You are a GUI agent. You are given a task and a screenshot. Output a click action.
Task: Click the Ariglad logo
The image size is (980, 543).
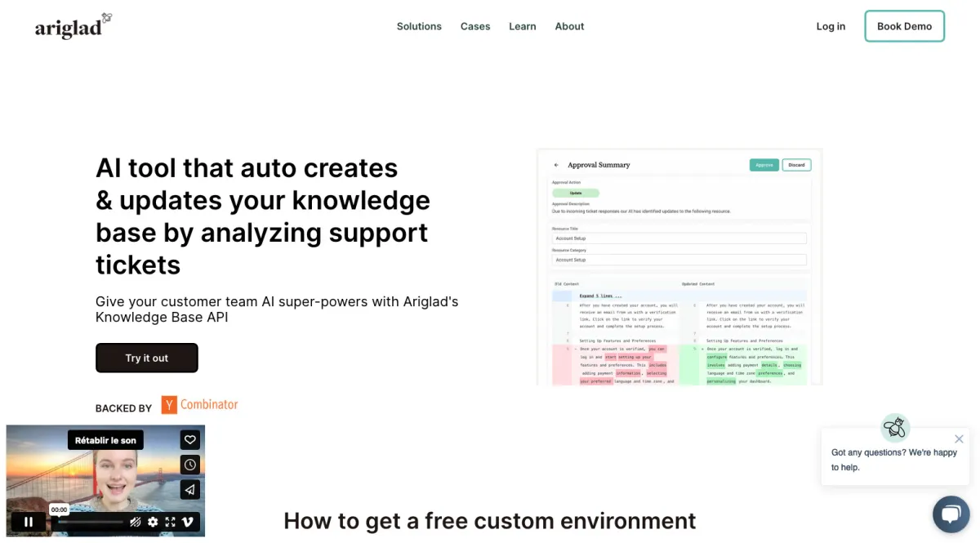point(73,26)
